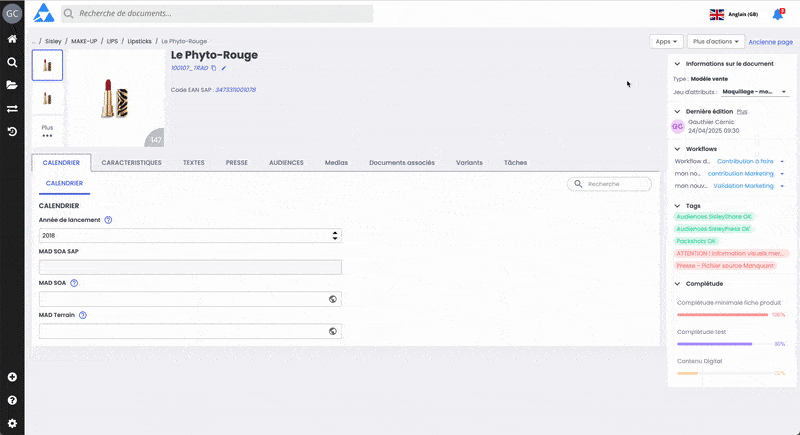The image size is (800, 435).
Task: Select the second lipstick thumbnail
Action: point(47,98)
